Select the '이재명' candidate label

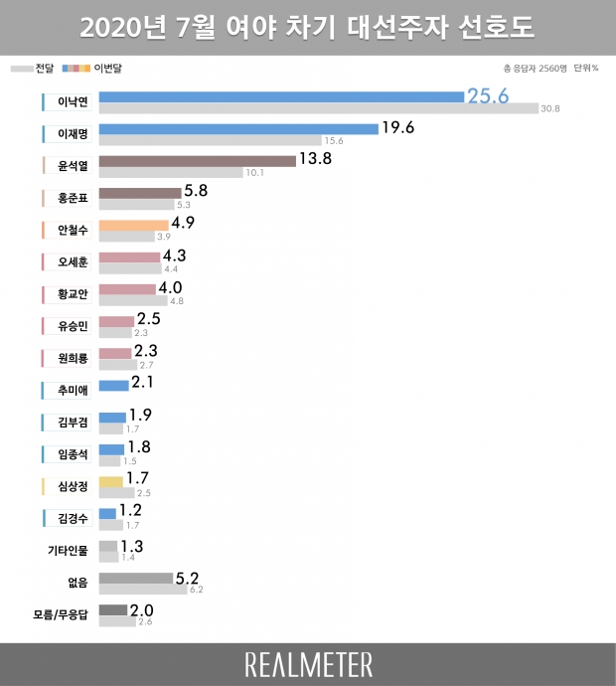point(67,134)
